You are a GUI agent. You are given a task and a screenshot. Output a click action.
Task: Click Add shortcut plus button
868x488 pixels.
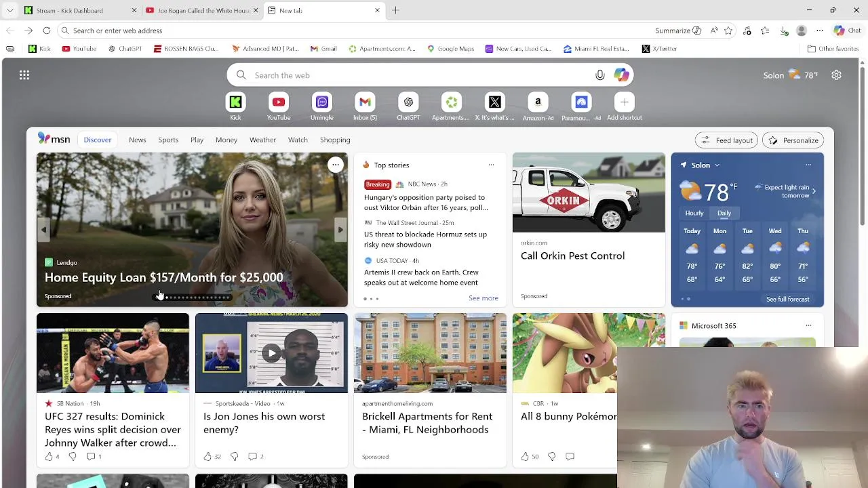click(625, 102)
